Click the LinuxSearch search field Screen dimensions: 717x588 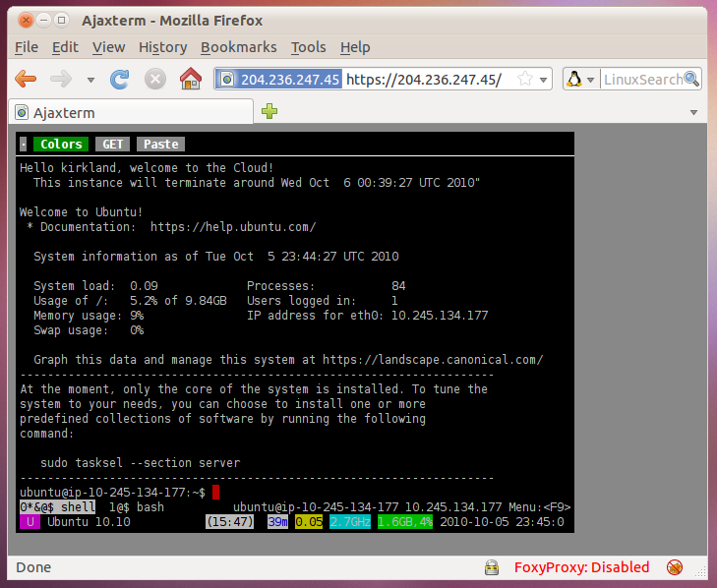click(x=643, y=80)
